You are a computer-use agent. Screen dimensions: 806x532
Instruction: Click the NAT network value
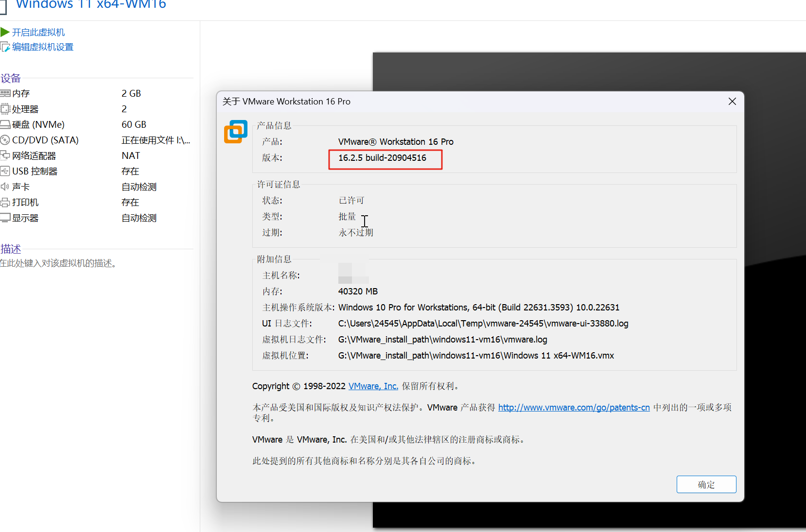[131, 155]
